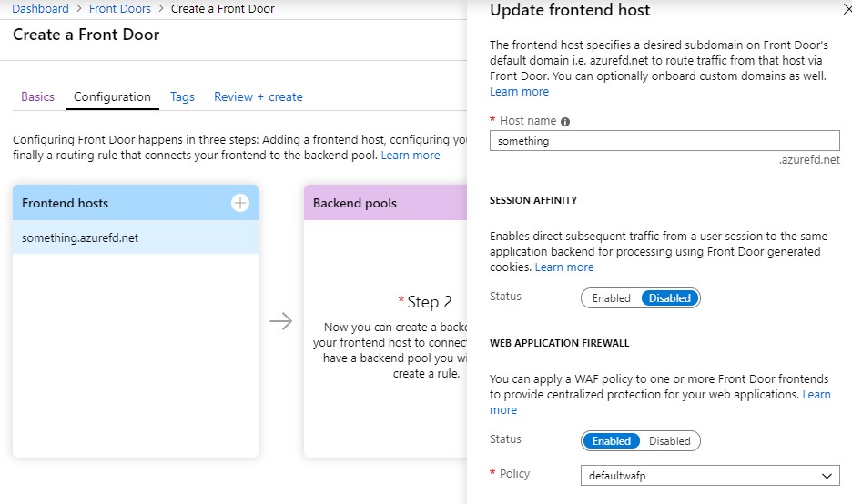Select something.azurefd.net frontend host row
852x504 pixels.
point(136,237)
